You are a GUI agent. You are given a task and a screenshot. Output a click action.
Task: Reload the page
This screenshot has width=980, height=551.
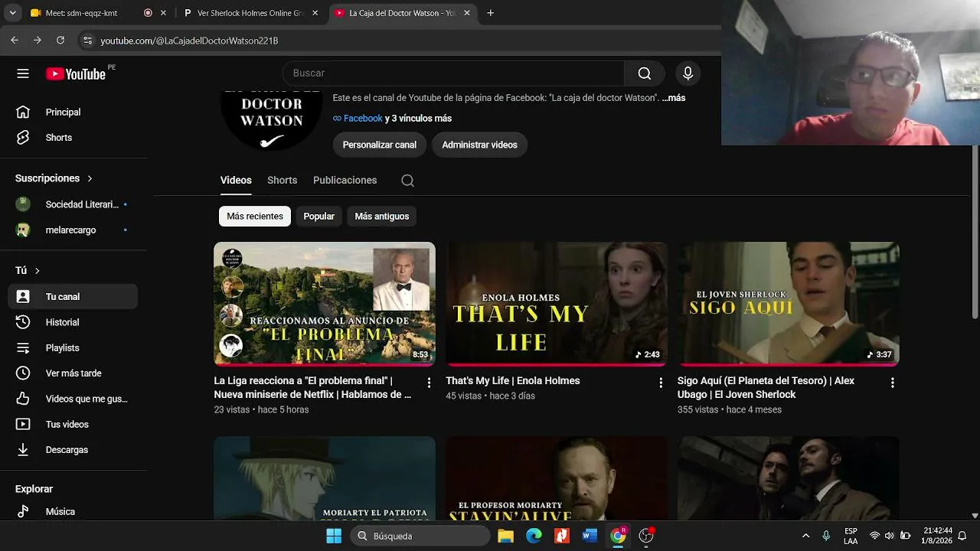[x=60, y=40]
